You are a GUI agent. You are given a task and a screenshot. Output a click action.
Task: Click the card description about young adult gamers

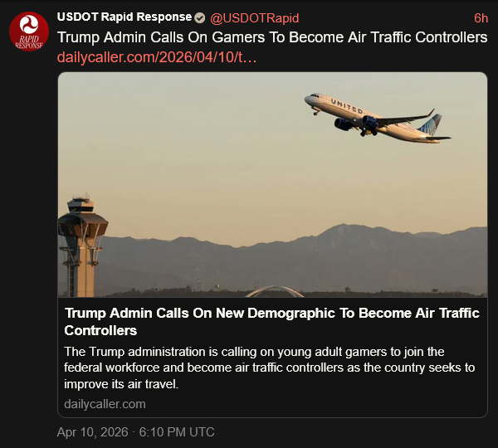click(x=269, y=368)
